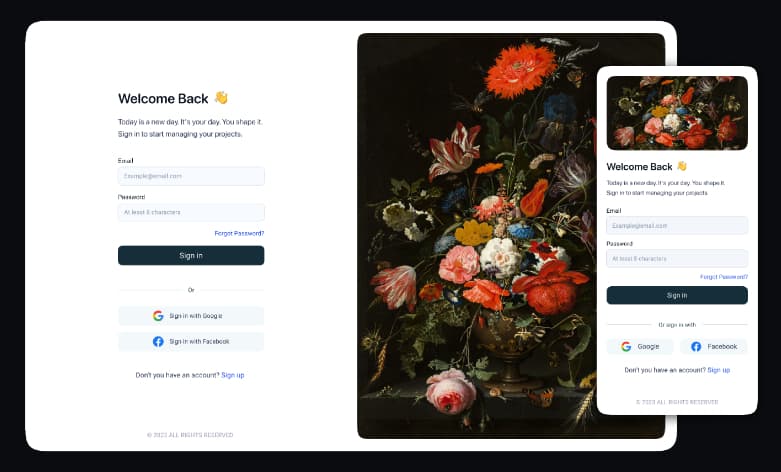Open desktop Forgot Password link
Viewport: 781px width, 472px height.
click(x=239, y=233)
